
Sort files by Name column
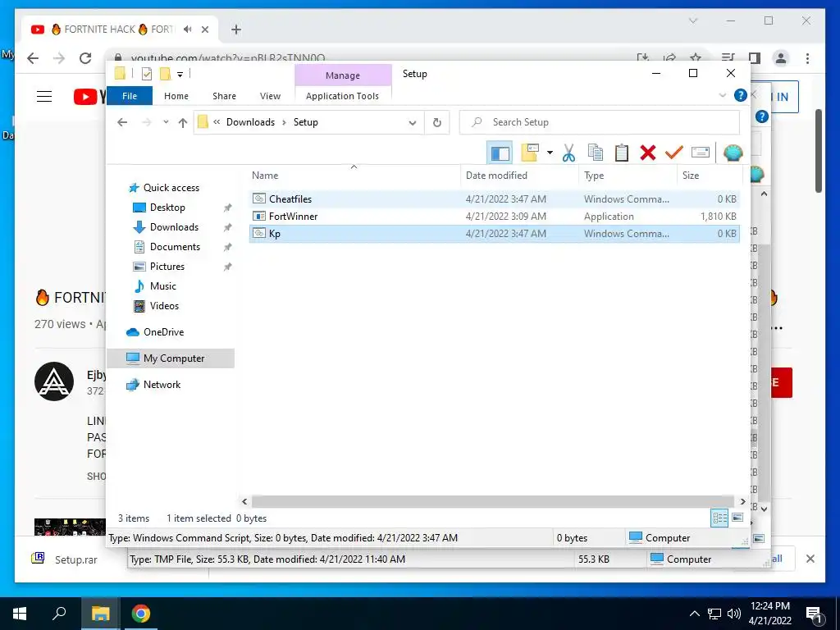click(354, 176)
